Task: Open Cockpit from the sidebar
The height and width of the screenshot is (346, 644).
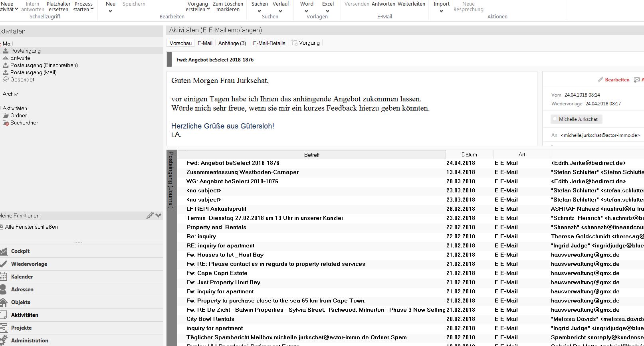Action: point(20,251)
